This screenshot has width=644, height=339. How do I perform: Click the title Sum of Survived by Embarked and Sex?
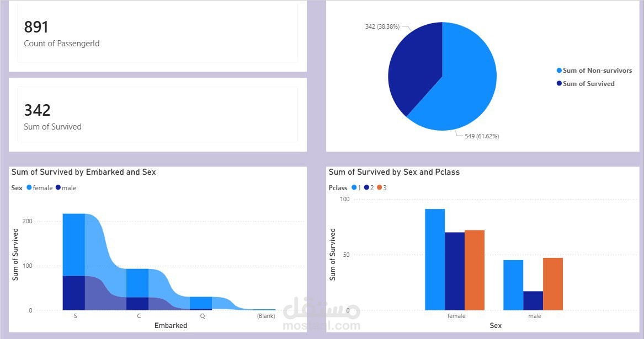click(x=83, y=171)
